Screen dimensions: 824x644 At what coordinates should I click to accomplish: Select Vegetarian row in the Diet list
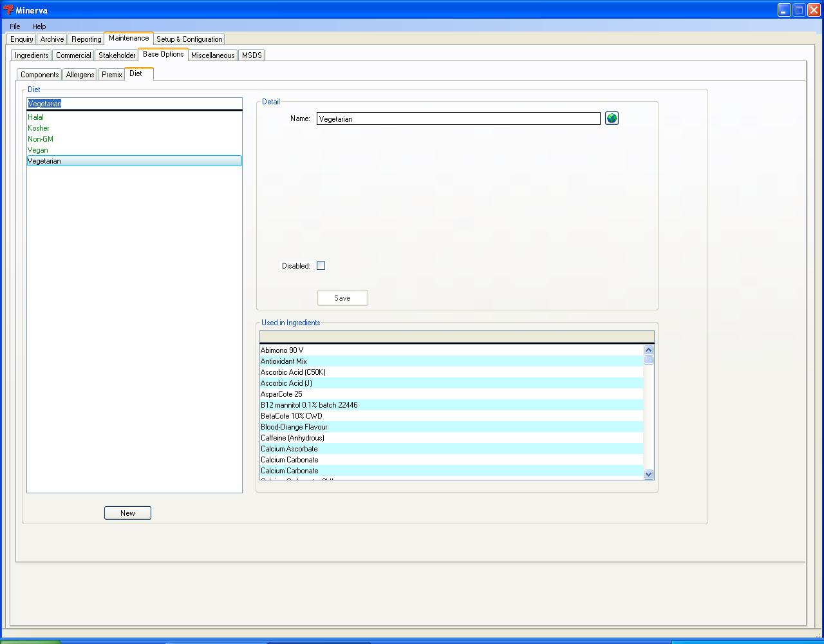click(135, 161)
